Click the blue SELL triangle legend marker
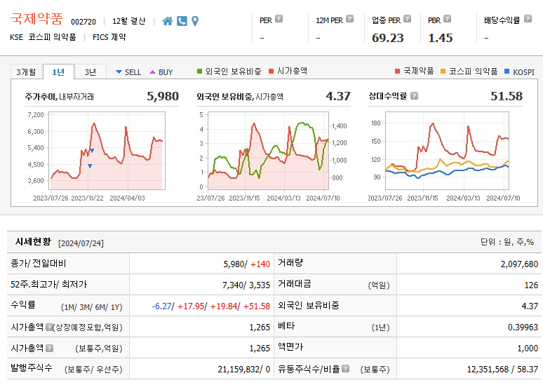This screenshot has width=543, height=392. (119, 72)
